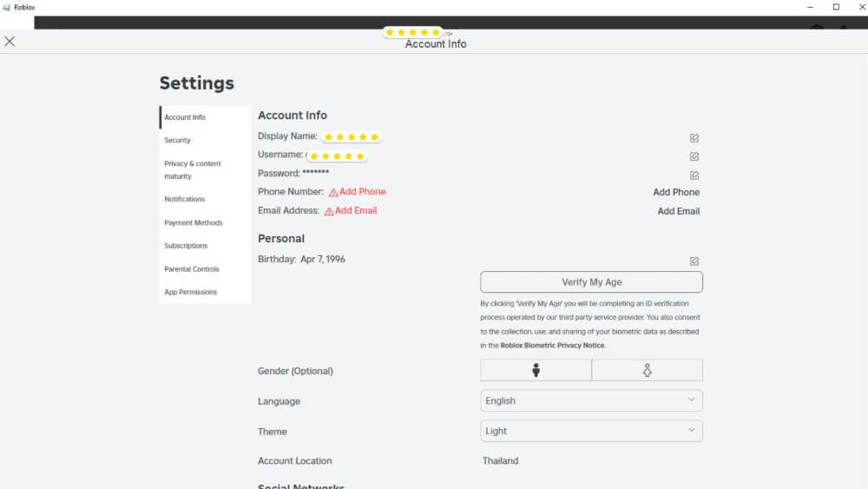Image resolution: width=868 pixels, height=489 pixels.
Task: Click the Roblox app icon in title bar
Action: 7,7
